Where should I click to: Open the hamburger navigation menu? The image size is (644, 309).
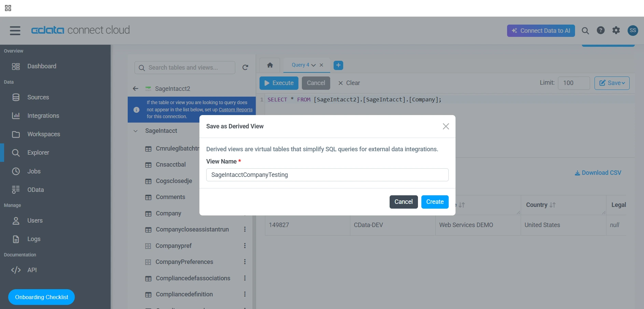point(15,31)
